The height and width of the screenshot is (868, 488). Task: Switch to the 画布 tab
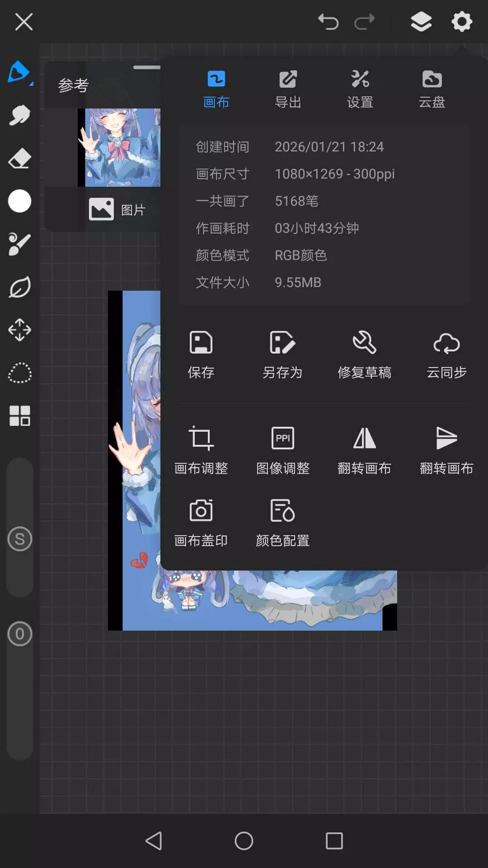click(x=216, y=90)
